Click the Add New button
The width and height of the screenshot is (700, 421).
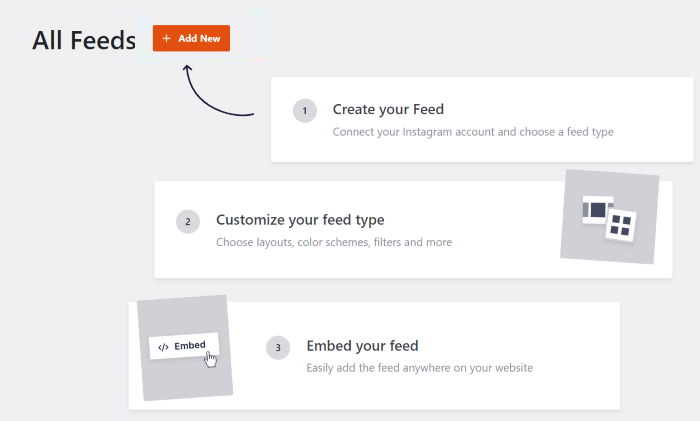[x=191, y=38]
